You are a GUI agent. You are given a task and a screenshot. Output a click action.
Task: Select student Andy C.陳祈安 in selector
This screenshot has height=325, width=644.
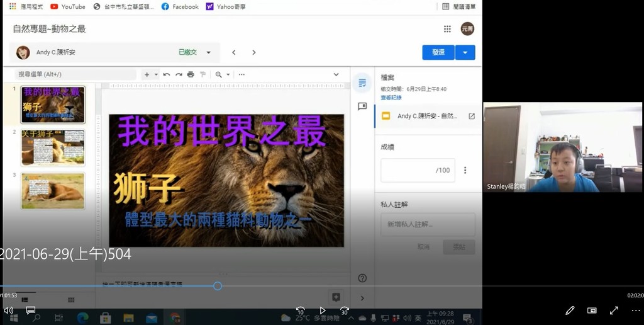(x=114, y=52)
